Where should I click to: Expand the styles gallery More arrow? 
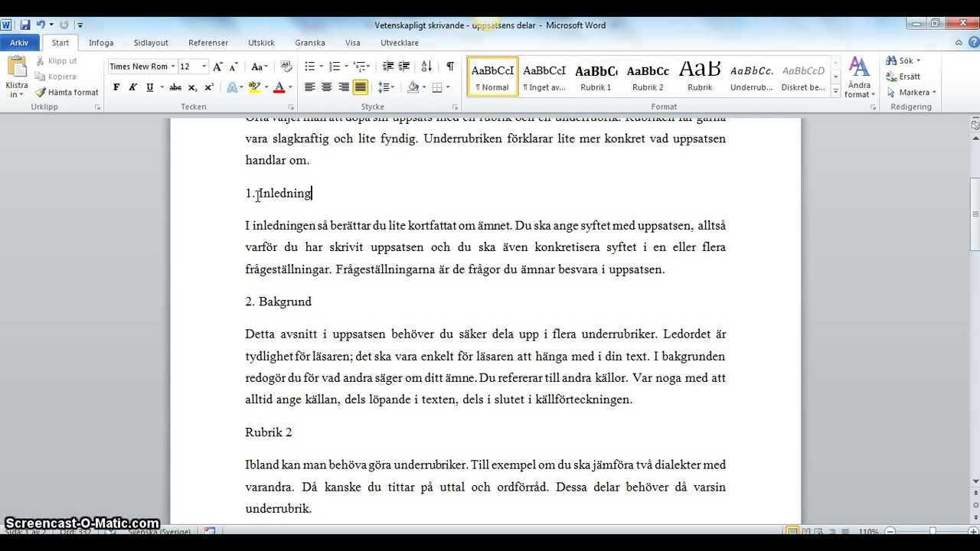click(x=835, y=90)
